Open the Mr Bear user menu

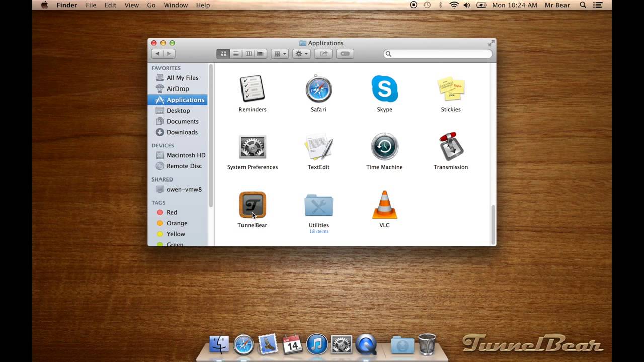(558, 5)
